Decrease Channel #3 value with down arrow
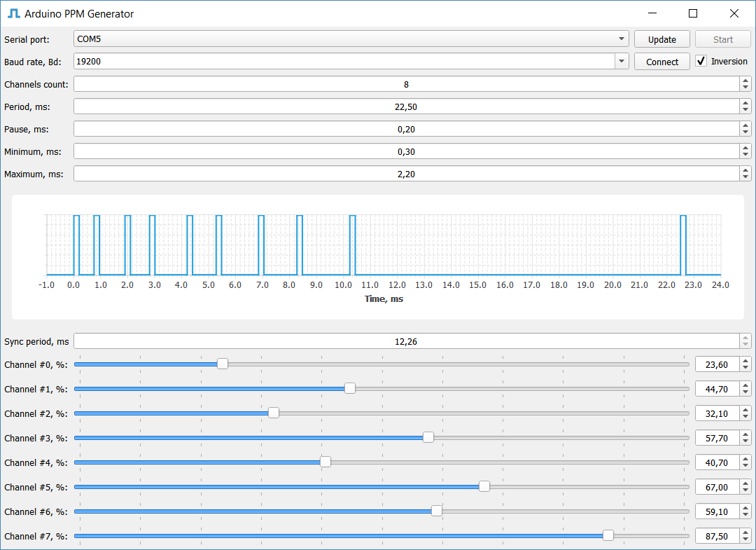 745,442
